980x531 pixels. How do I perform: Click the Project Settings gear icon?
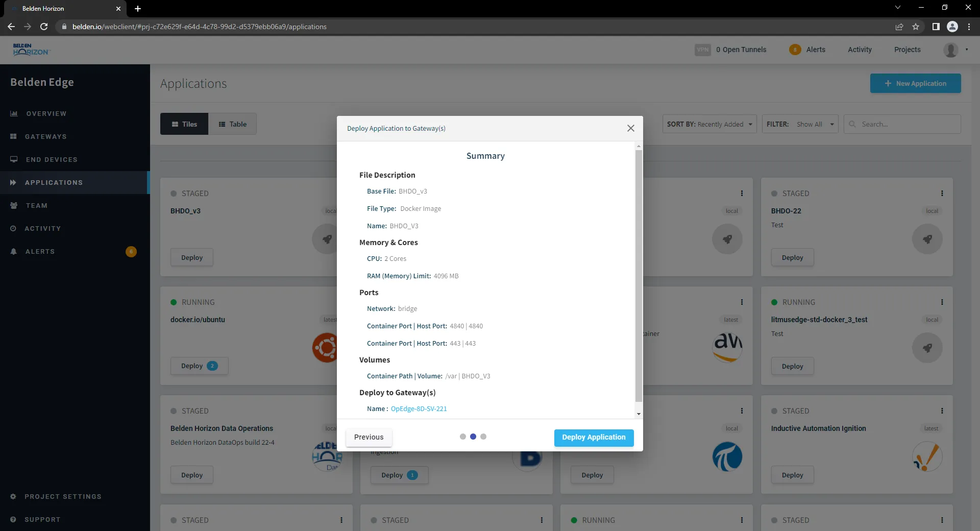13,496
